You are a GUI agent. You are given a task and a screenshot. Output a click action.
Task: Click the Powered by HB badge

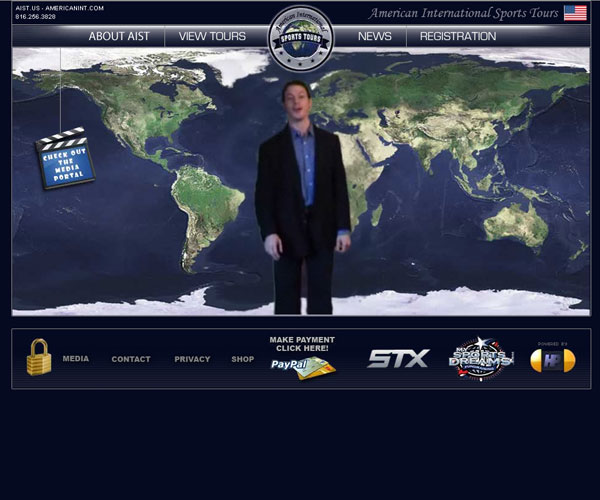point(552,360)
